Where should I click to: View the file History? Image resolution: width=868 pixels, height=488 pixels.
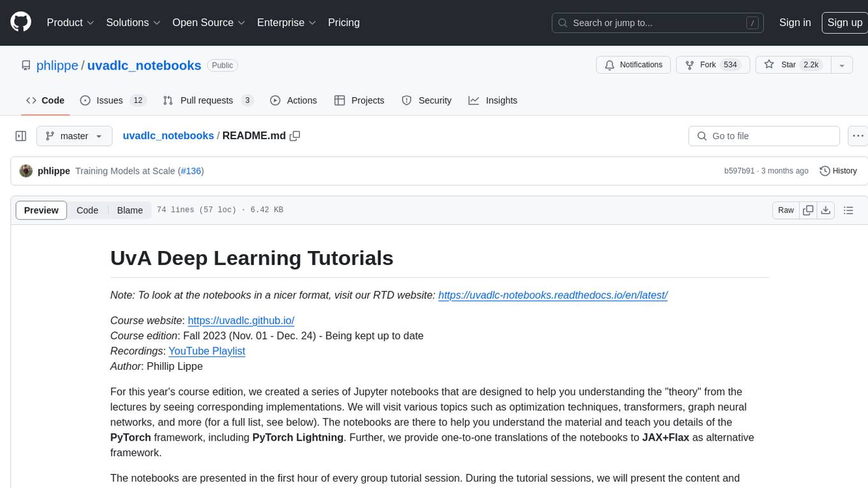838,171
